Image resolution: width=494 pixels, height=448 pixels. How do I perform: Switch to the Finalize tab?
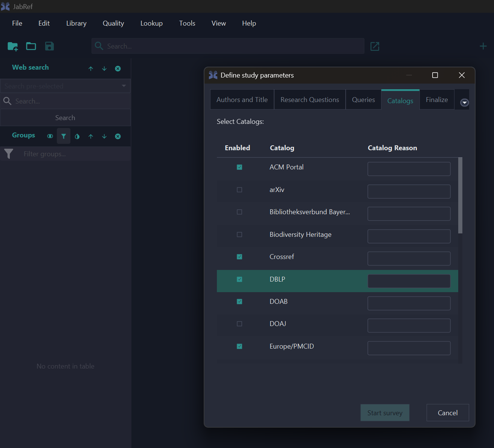tap(437, 100)
